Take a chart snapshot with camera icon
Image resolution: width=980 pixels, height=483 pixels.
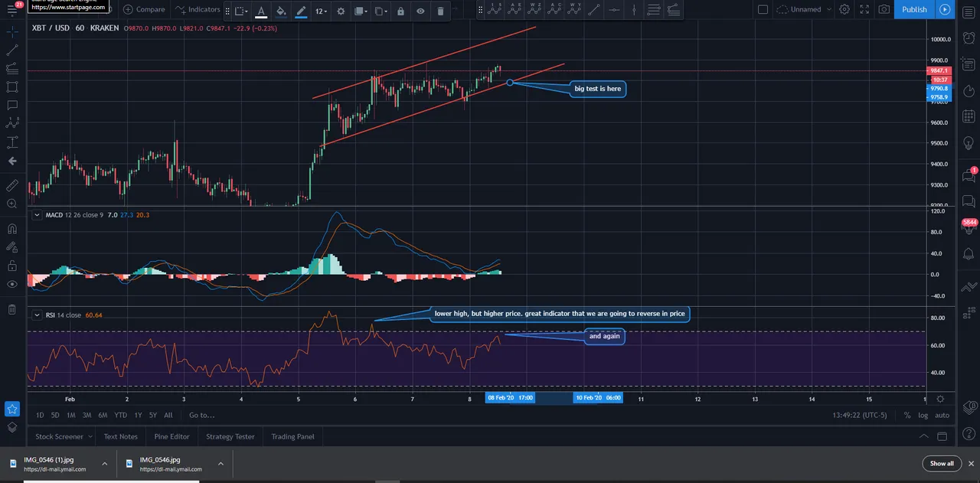[x=884, y=10]
